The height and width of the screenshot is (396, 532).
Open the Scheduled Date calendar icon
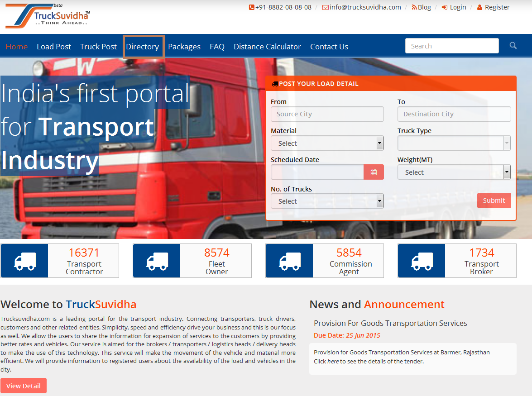pyautogui.click(x=374, y=172)
